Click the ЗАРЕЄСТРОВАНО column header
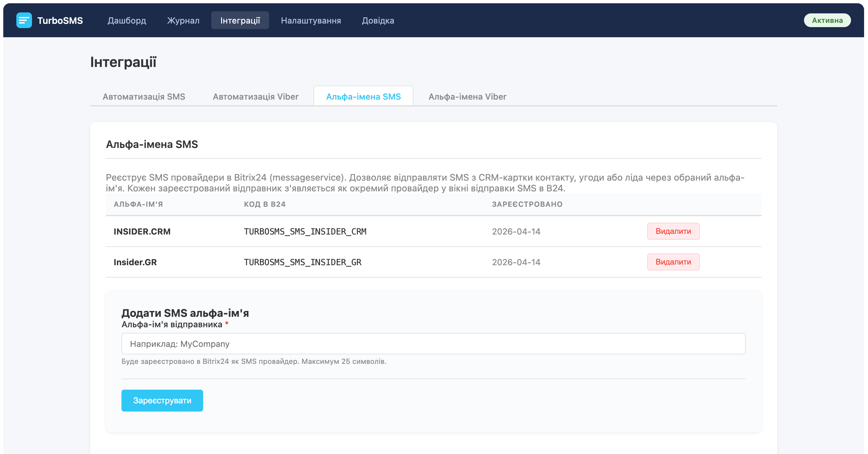 (527, 204)
